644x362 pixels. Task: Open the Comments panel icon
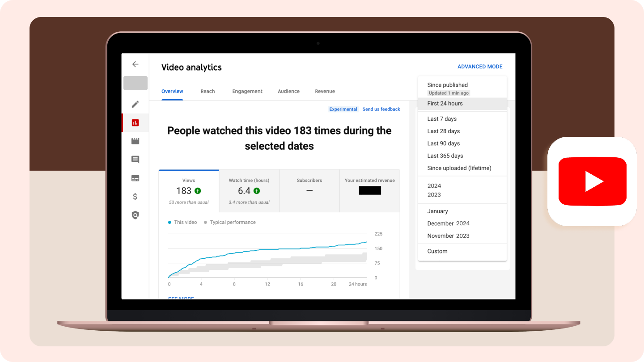136,159
